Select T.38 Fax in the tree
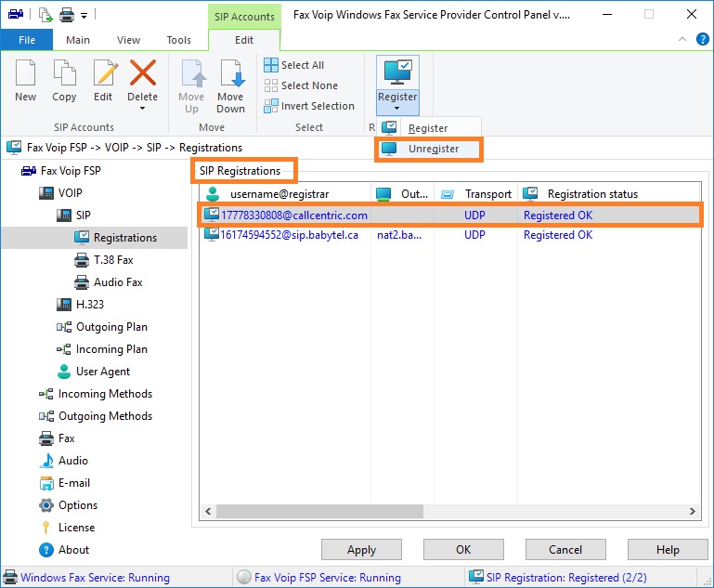This screenshot has width=714, height=588. pos(104,260)
